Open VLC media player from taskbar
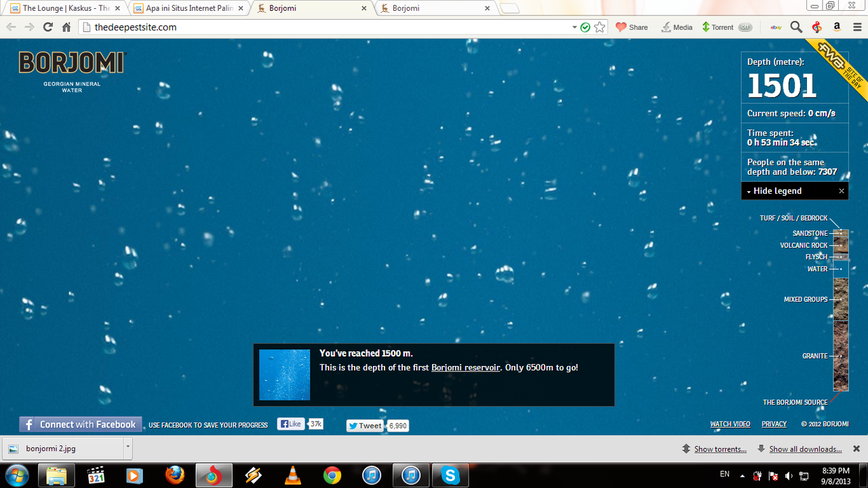 point(292,475)
